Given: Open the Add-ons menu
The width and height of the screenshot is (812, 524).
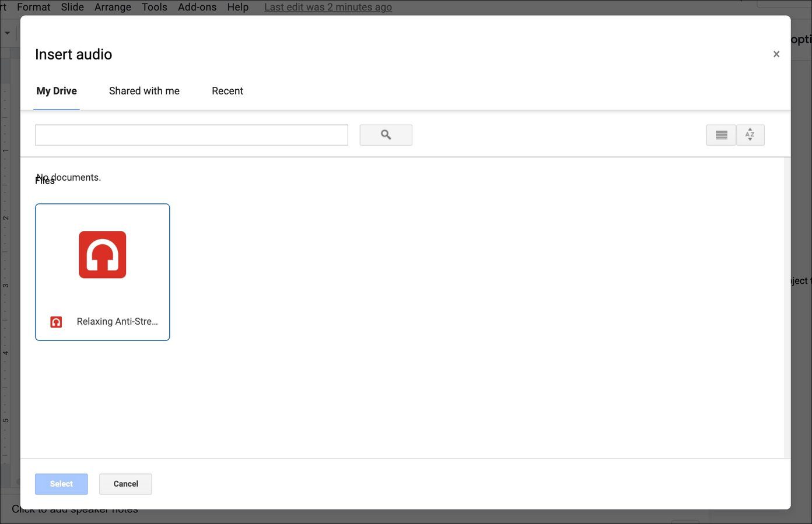Looking at the screenshot, I should (197, 7).
